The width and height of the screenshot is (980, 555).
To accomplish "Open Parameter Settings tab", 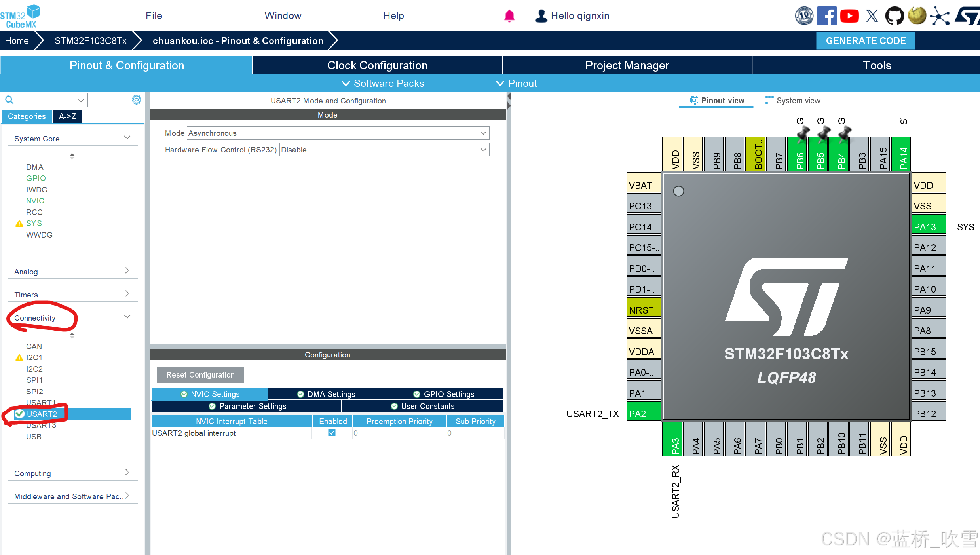I will (x=246, y=406).
